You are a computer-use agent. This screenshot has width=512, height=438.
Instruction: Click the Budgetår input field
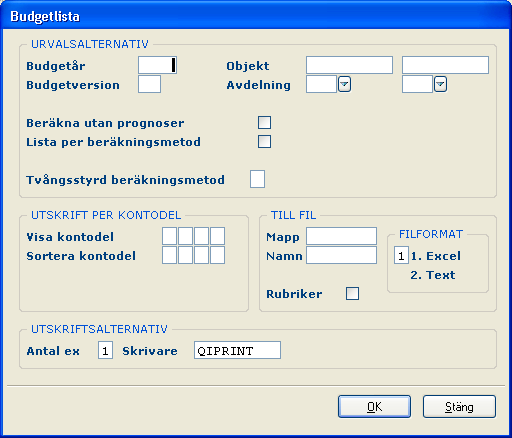tap(157, 65)
